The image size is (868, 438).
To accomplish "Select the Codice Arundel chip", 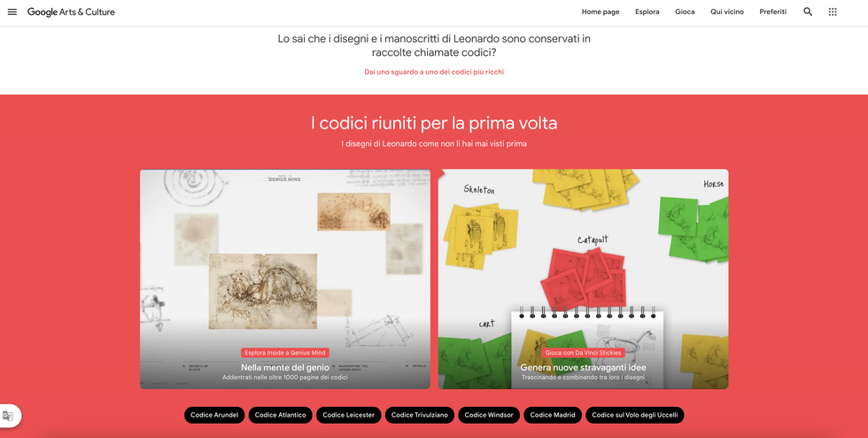I will [x=214, y=415].
